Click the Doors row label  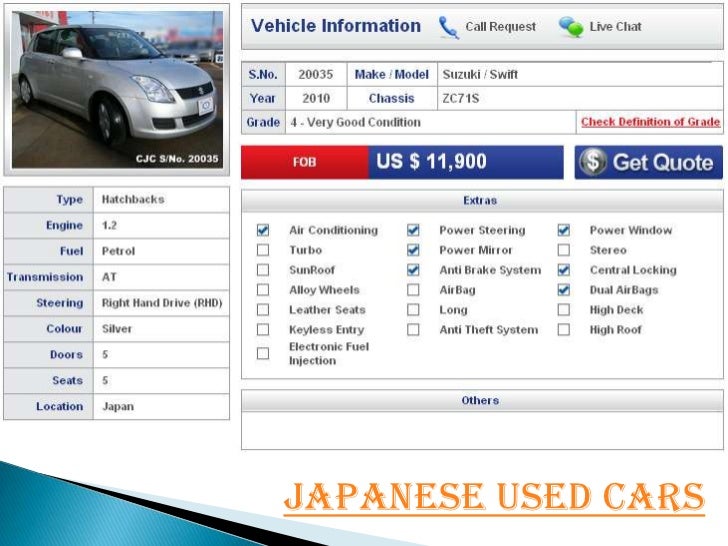[x=66, y=355]
